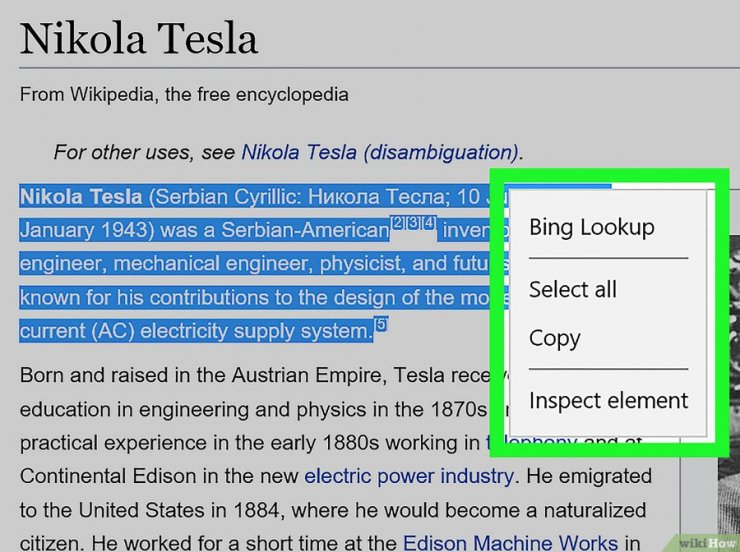Click the 'Nikola Tesla' page heading
The width and height of the screenshot is (740, 552).
[139, 39]
